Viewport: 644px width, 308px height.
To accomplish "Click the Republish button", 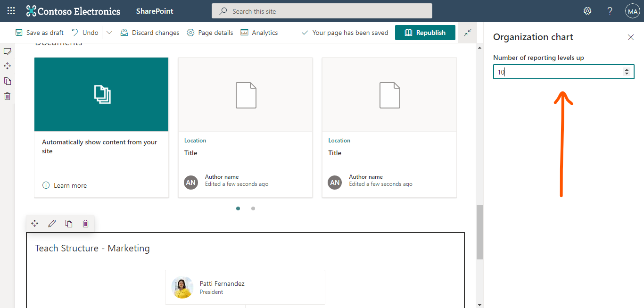I will tap(425, 32).
